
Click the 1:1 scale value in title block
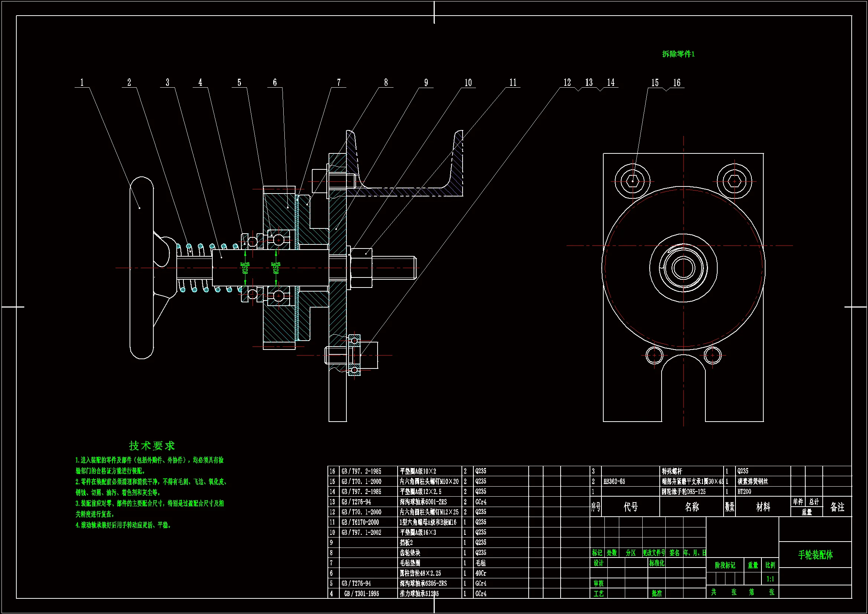[x=770, y=579]
